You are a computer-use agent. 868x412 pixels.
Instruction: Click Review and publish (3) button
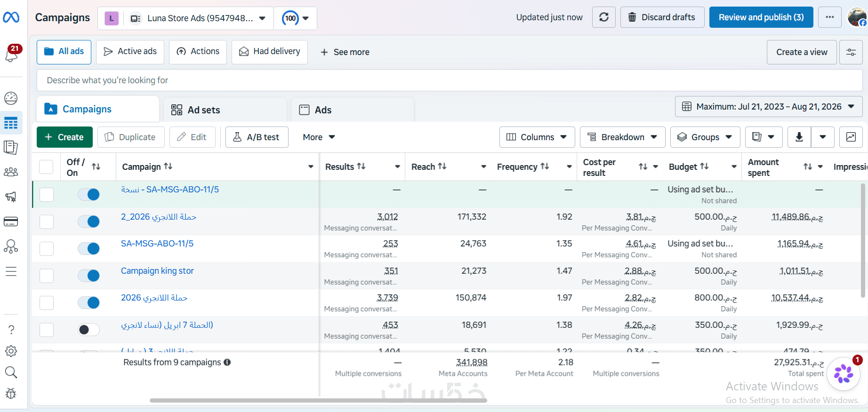pos(761,17)
